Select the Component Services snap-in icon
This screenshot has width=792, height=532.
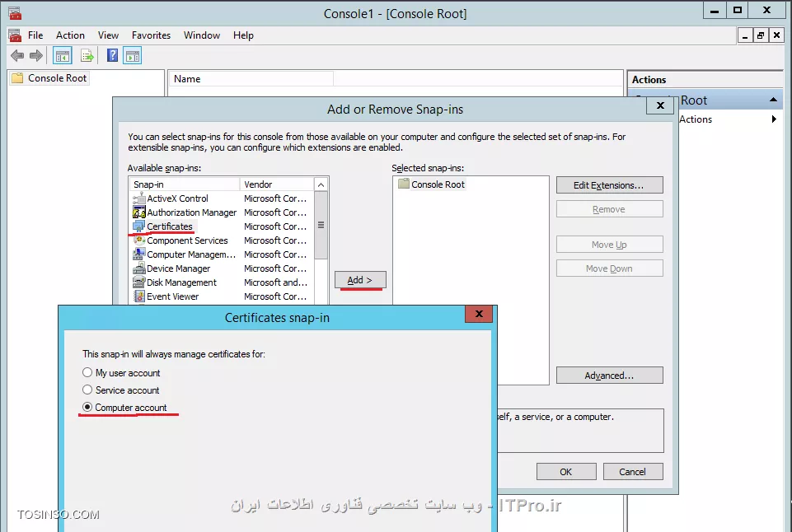138,240
